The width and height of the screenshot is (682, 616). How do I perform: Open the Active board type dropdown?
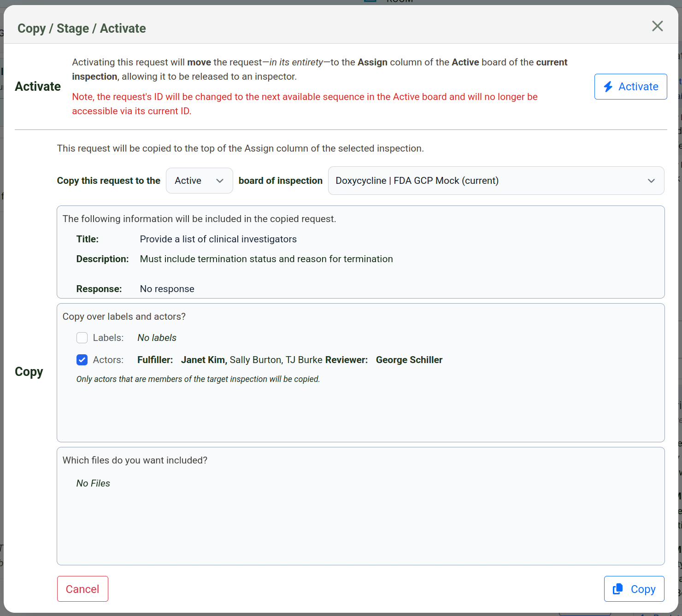[x=199, y=181]
